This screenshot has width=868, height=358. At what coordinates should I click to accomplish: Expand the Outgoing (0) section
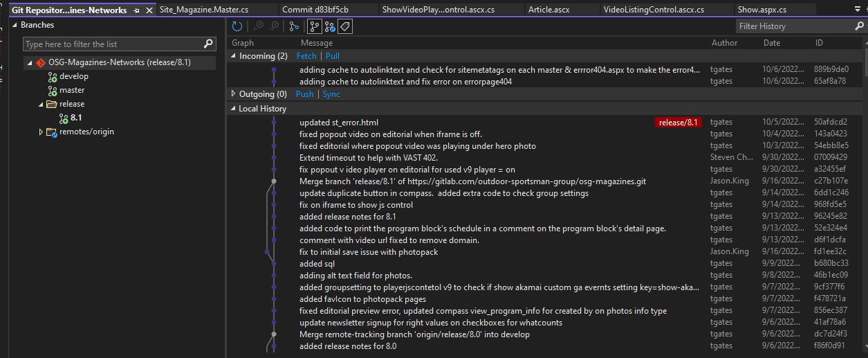click(x=233, y=94)
